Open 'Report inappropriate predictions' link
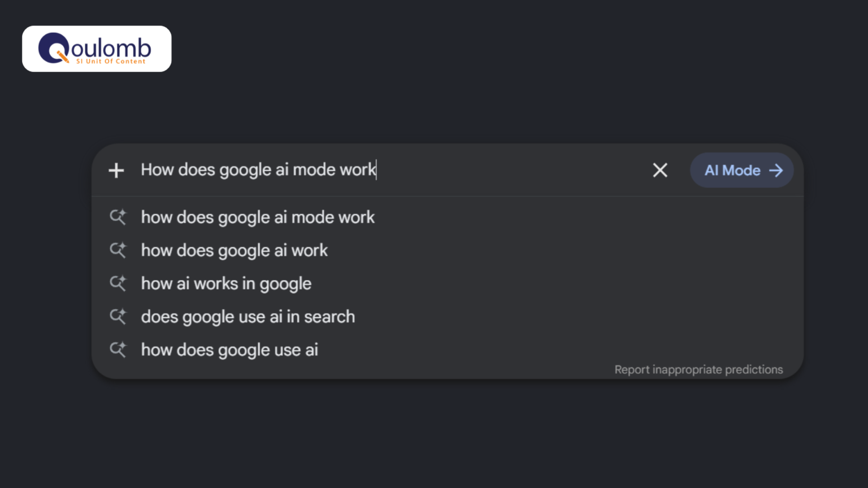The width and height of the screenshot is (868, 488). point(698,369)
